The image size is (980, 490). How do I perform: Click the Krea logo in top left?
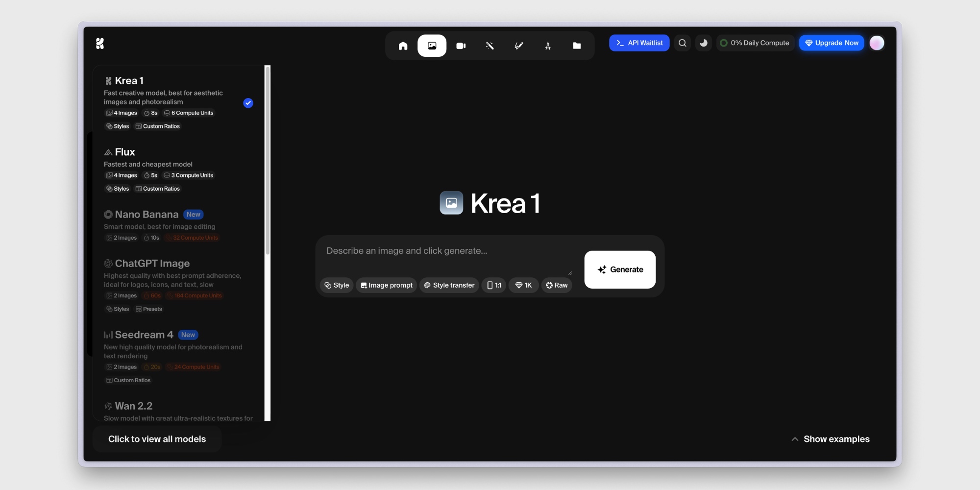tap(100, 43)
